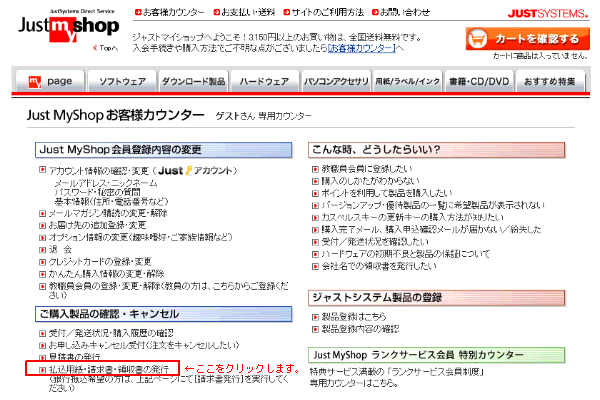Image resolution: width=600 pixels, height=400 pixels.
Task: Click バージョンアップ・優待製品の一覧 help link
Action: (433, 205)
